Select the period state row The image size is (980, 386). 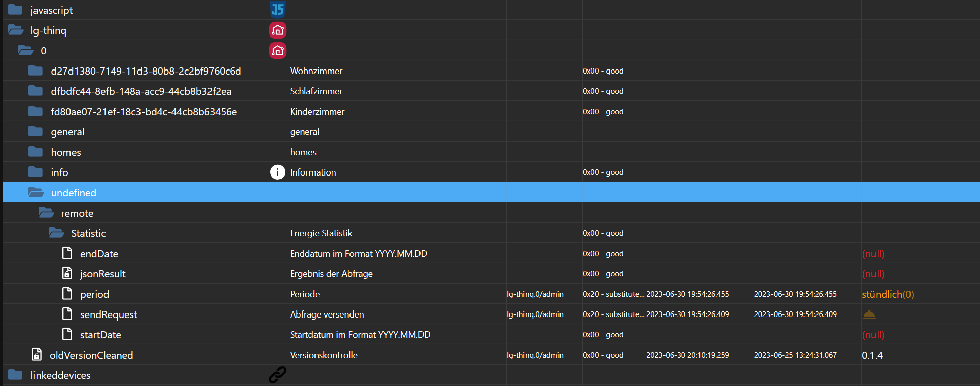click(x=491, y=294)
